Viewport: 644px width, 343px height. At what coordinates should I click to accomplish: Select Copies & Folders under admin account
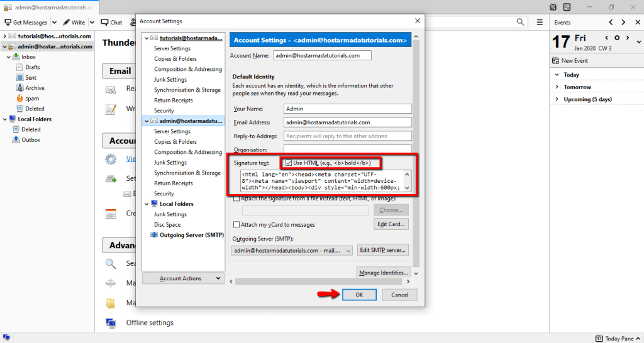(175, 141)
